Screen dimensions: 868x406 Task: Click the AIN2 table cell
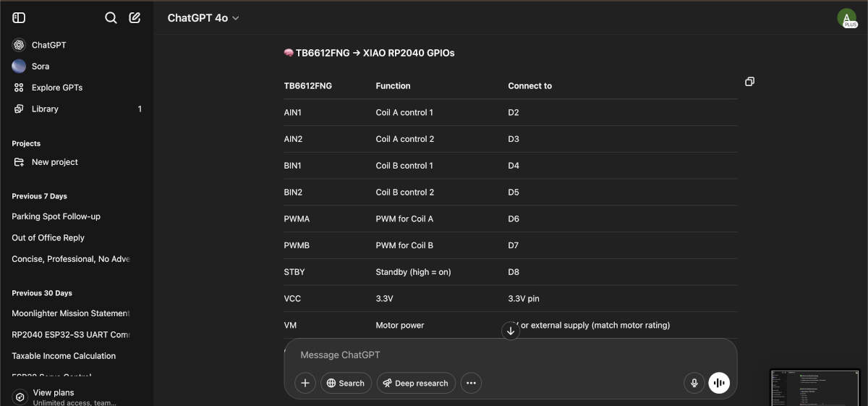tap(293, 139)
